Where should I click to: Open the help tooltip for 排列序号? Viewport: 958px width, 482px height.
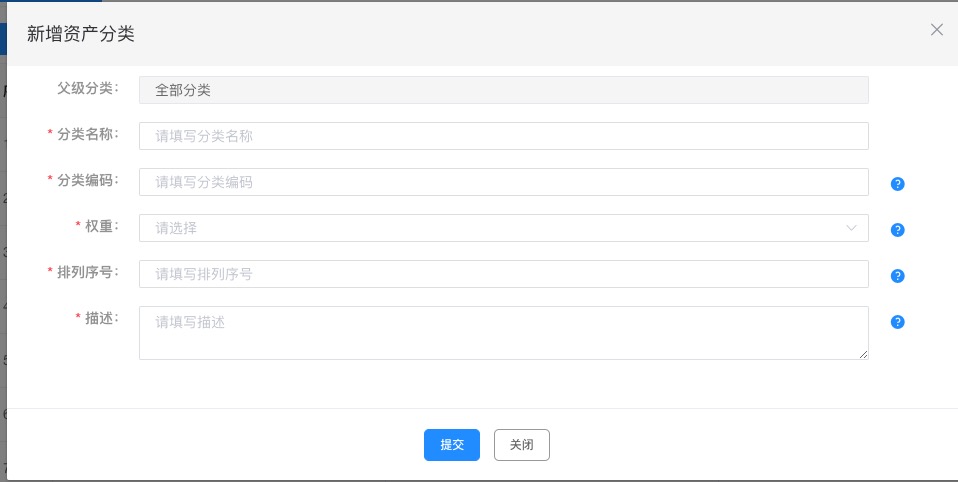897,276
